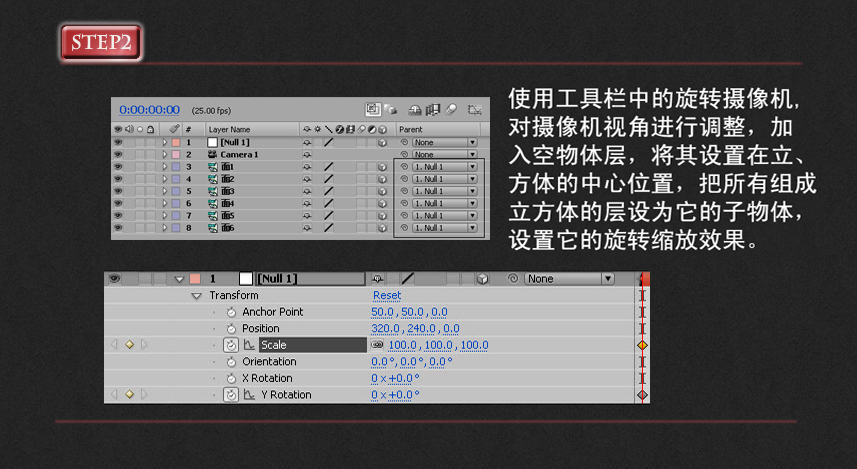Go to next Y Rotation keyframe arrow
857x469 pixels.
(x=144, y=394)
